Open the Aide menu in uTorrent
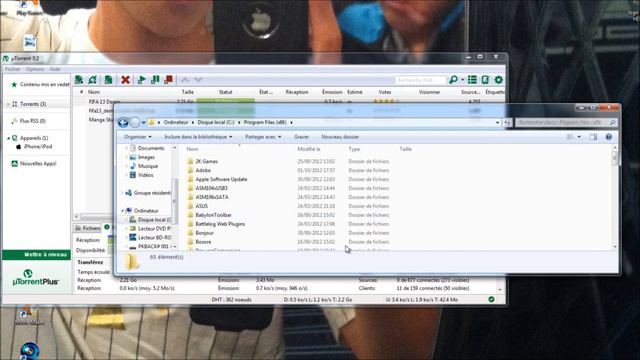640x360 pixels. [55, 69]
